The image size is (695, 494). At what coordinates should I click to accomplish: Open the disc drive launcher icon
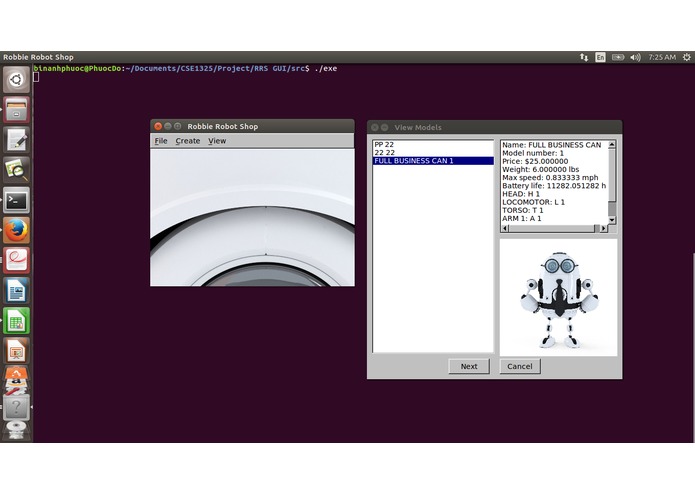[16, 430]
